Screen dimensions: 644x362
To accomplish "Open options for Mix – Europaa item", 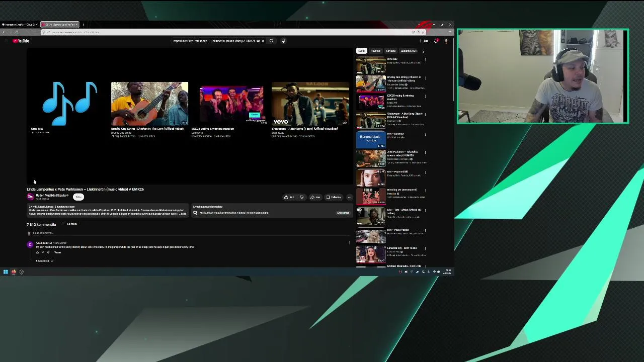I will click(x=426, y=134).
